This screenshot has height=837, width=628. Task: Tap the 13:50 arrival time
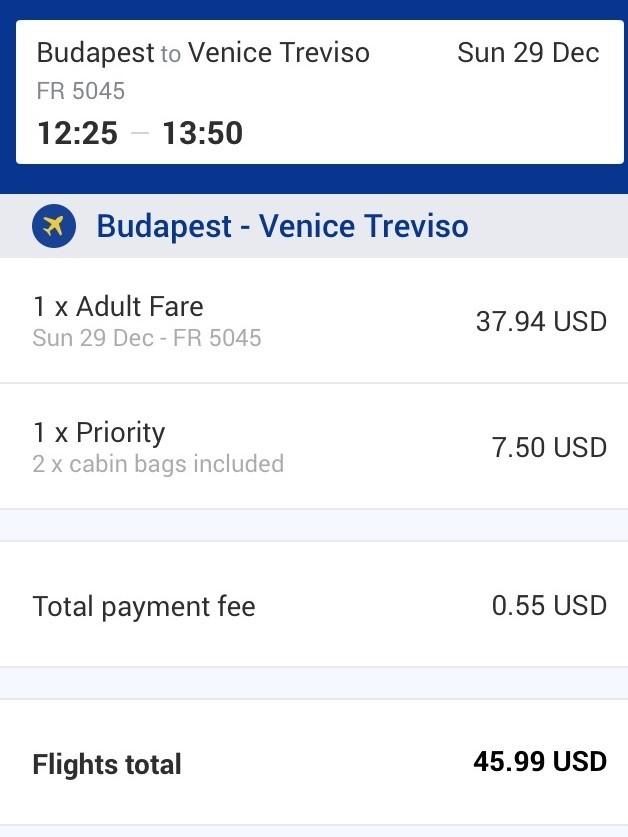[x=202, y=133]
